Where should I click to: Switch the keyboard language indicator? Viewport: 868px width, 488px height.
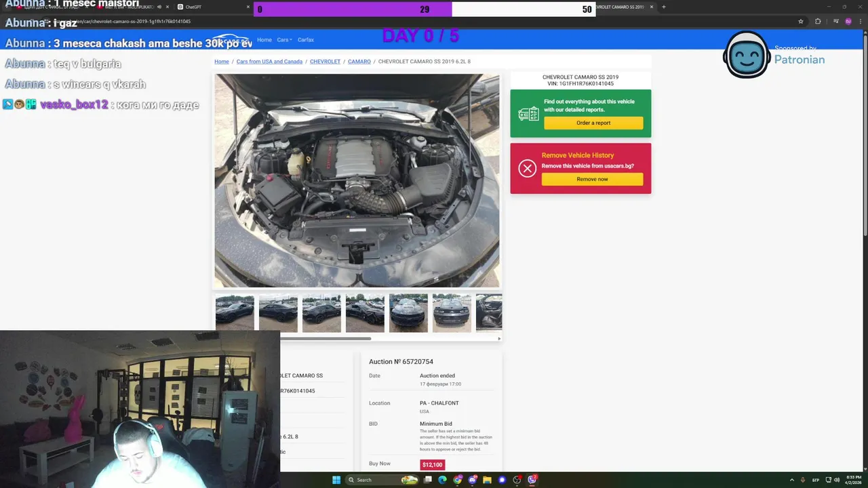click(816, 480)
